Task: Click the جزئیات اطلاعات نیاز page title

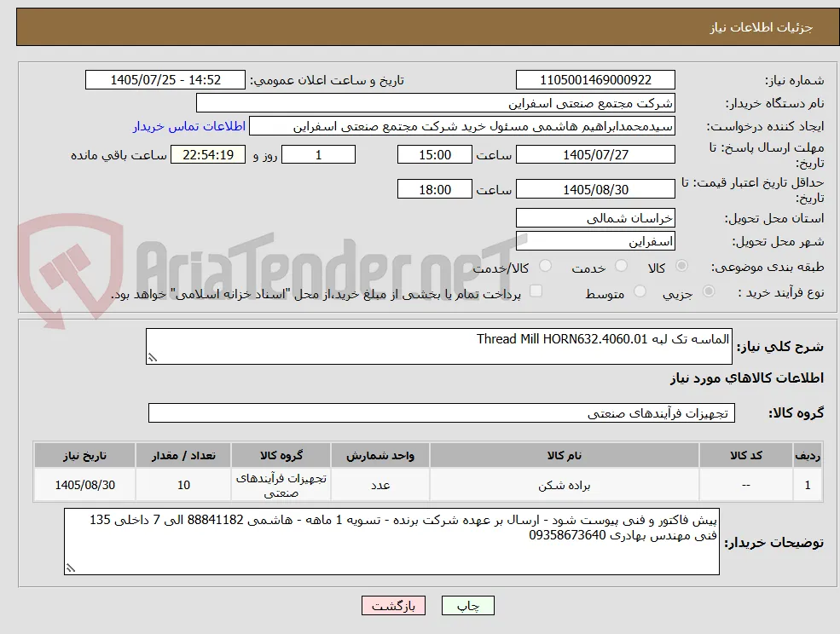Action: point(762,27)
